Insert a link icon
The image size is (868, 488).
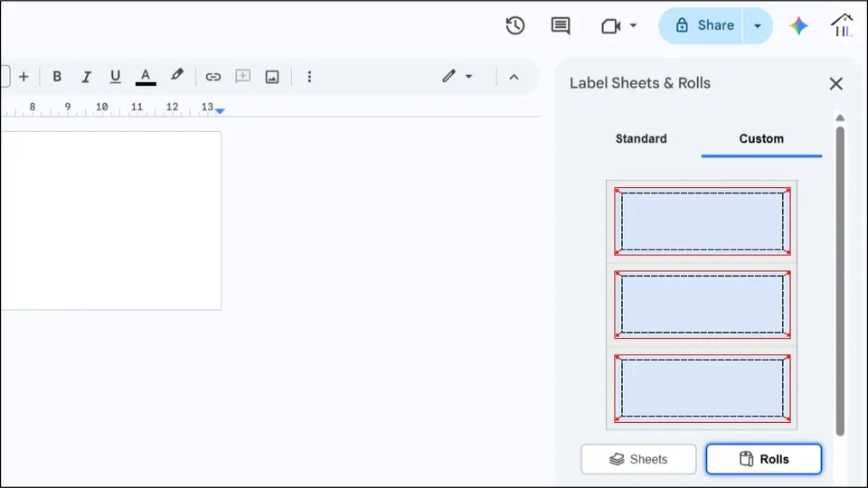tap(213, 76)
